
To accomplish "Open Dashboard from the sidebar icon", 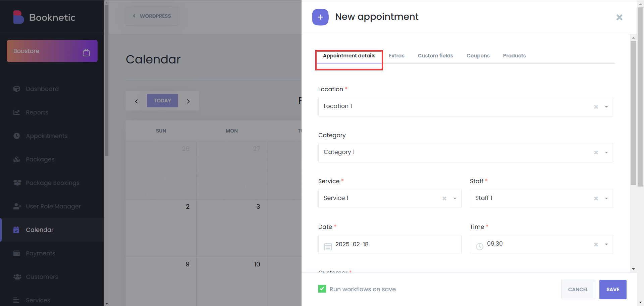I will click(17, 89).
